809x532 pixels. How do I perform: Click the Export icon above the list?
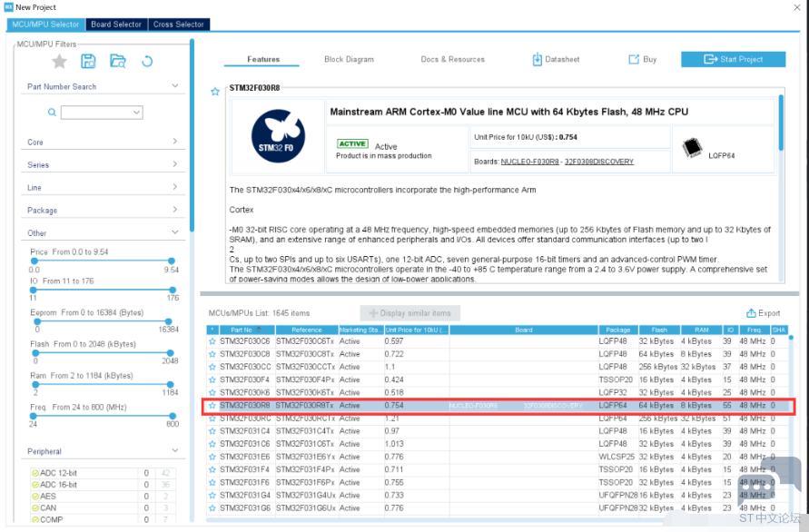click(751, 313)
